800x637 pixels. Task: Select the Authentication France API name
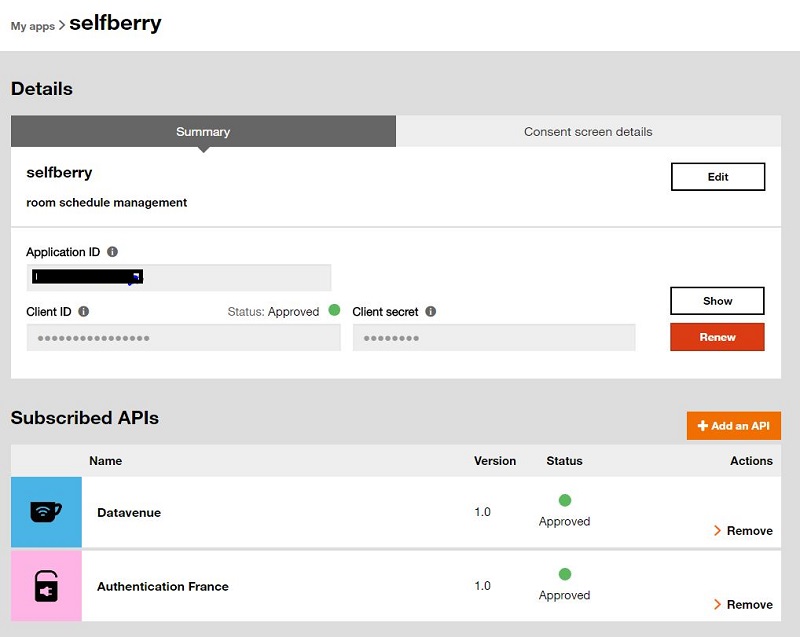(x=163, y=587)
